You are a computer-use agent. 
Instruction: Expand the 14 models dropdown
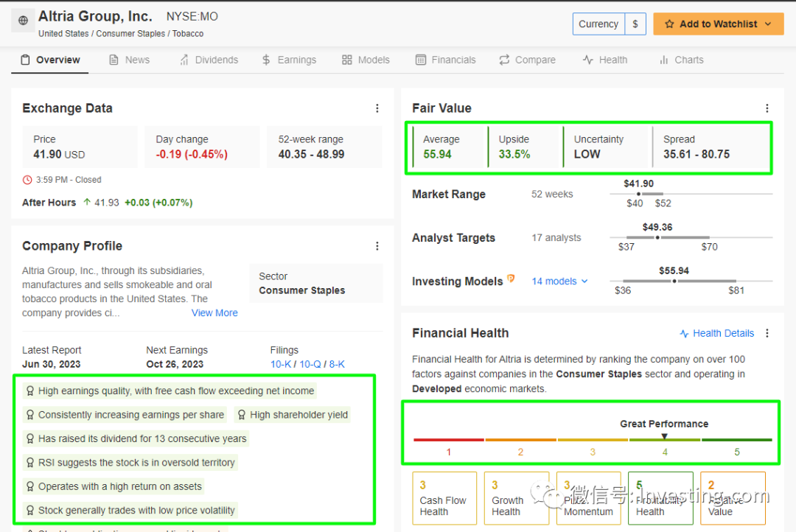point(559,281)
